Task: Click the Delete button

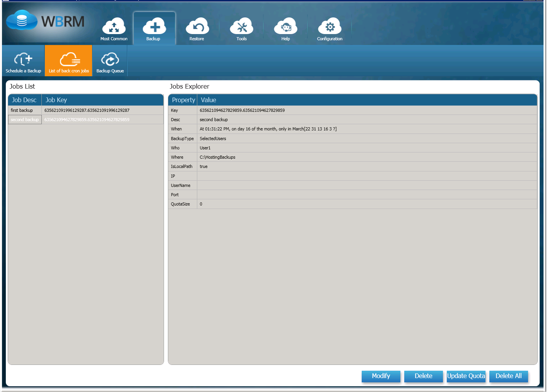Action: (x=424, y=376)
